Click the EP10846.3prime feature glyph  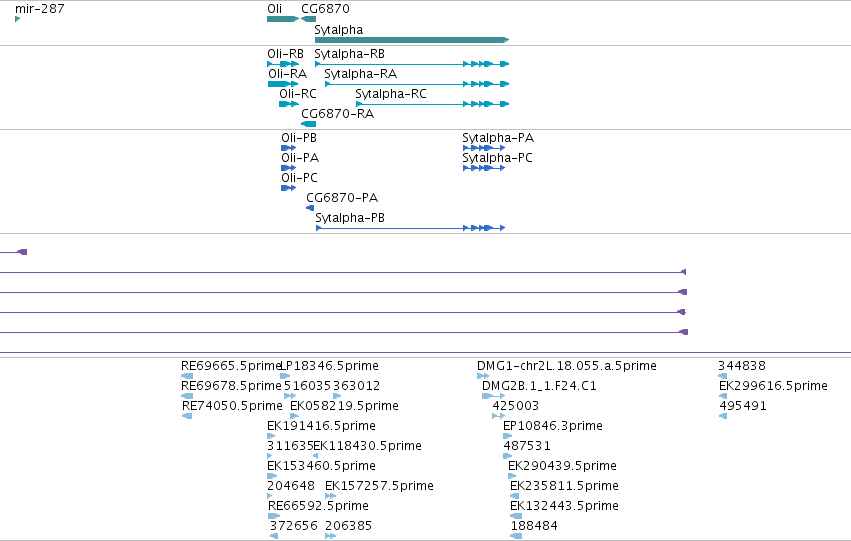click(x=508, y=436)
